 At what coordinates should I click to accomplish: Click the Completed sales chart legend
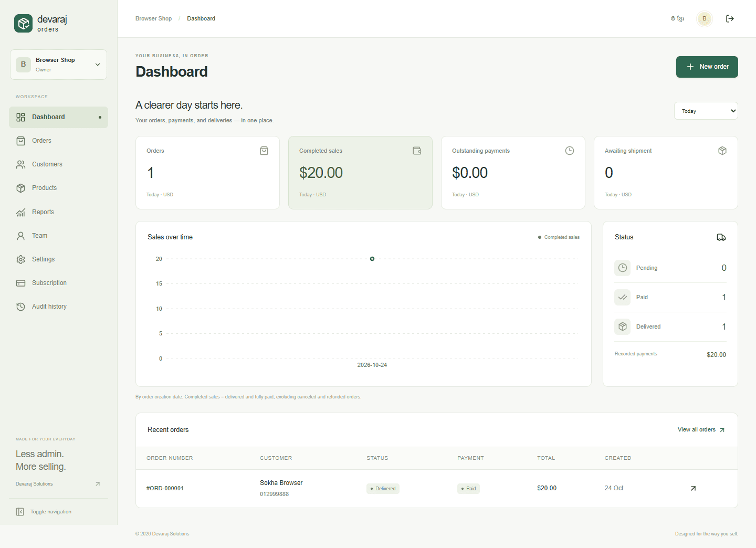point(559,237)
